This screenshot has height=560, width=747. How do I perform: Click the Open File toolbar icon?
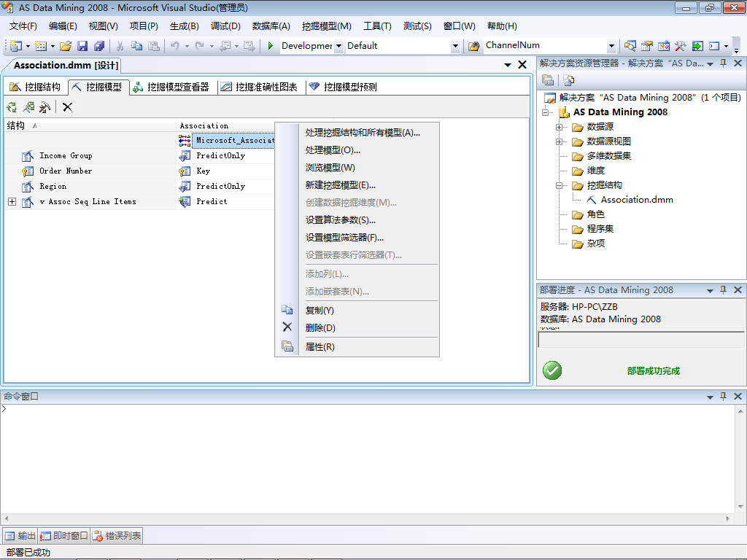tap(66, 46)
